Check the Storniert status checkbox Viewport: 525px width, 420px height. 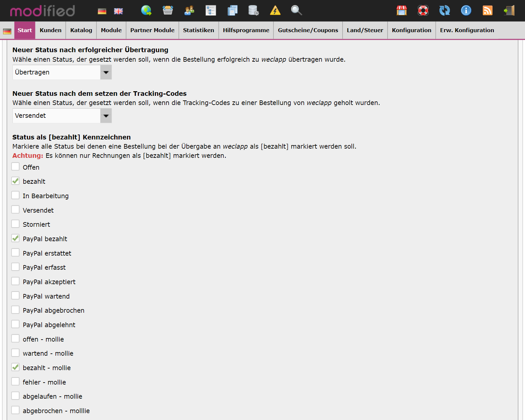pyautogui.click(x=15, y=223)
